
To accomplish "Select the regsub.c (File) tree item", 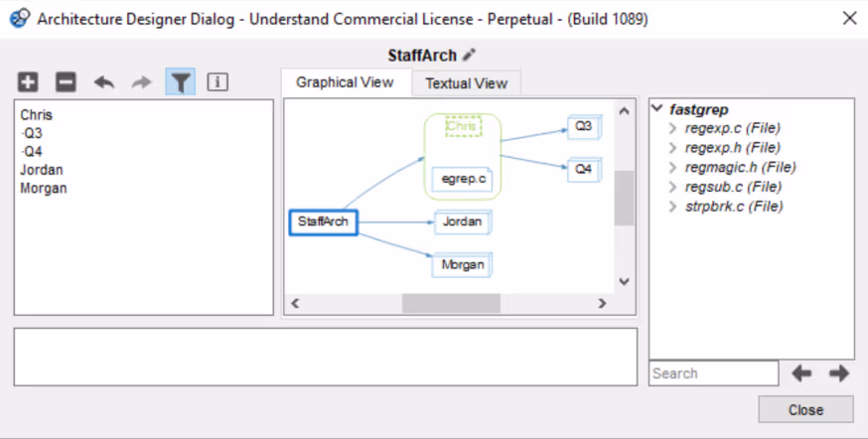I will click(733, 187).
